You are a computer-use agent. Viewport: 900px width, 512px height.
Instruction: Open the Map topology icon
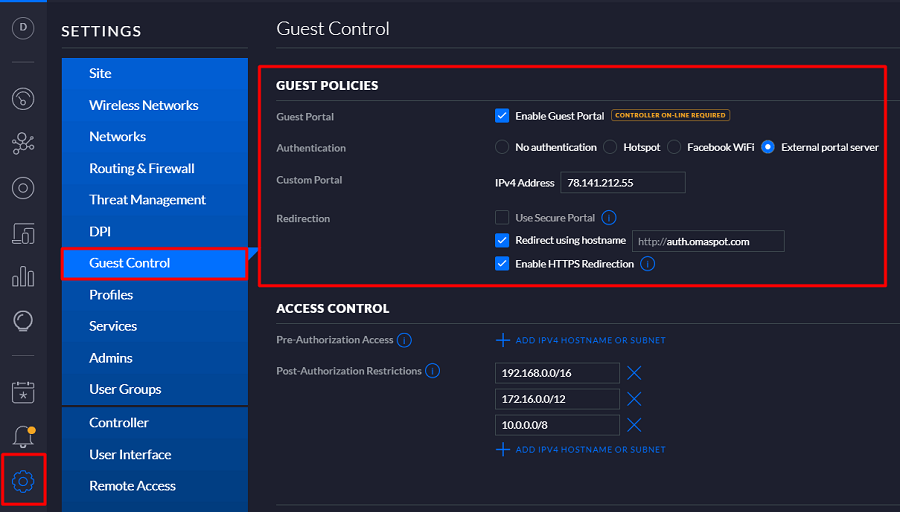(23, 144)
